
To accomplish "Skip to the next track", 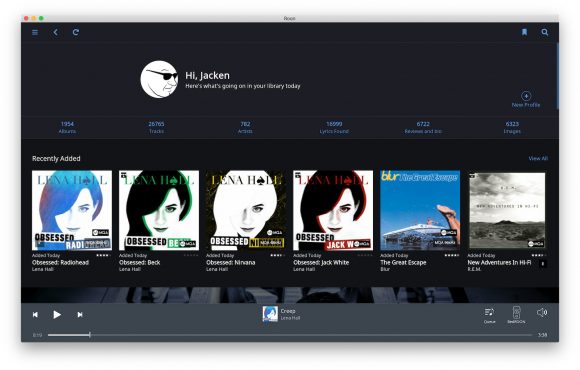I will pos(80,314).
